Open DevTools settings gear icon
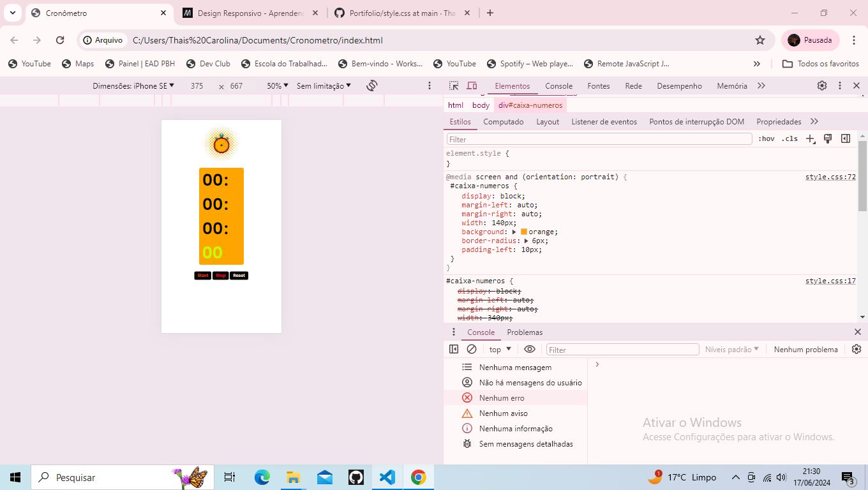This screenshot has width=868, height=490. (x=822, y=85)
